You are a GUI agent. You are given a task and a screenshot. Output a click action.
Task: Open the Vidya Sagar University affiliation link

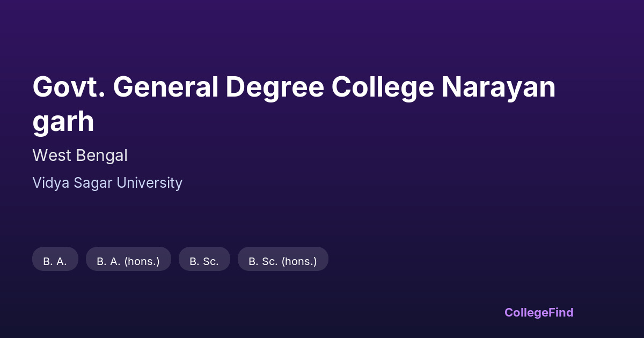[x=107, y=183]
